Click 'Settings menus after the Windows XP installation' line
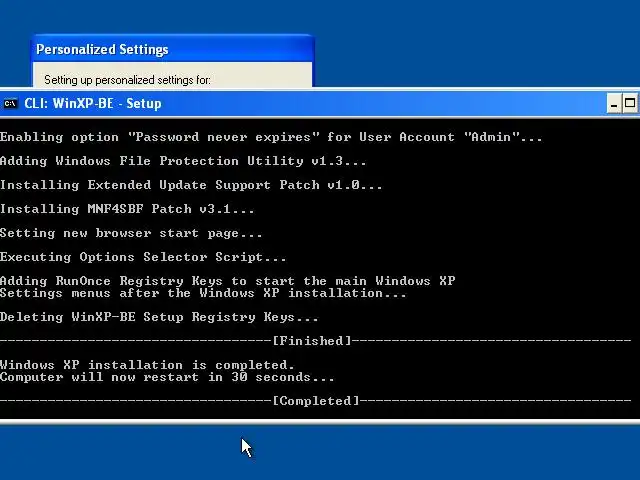Image resolution: width=640 pixels, height=480 pixels. pos(203,293)
